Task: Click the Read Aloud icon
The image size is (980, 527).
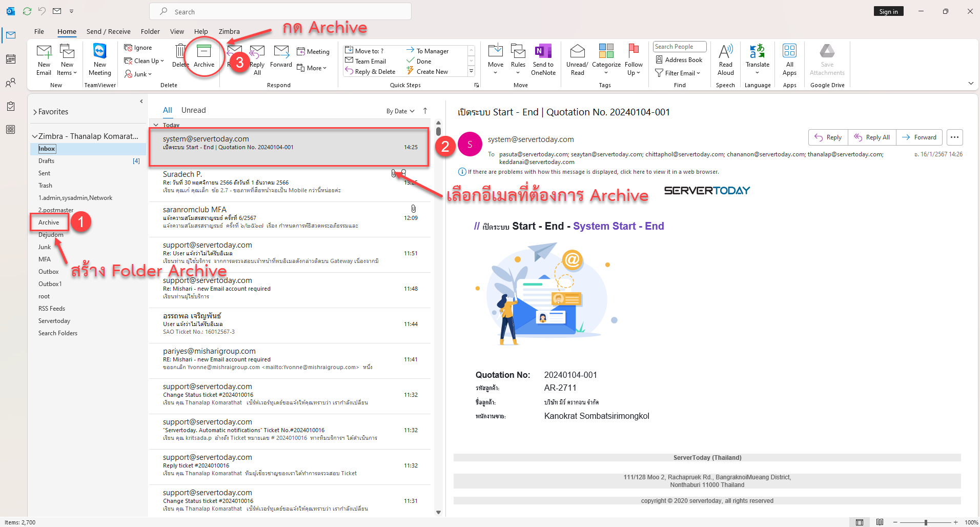Action: click(725, 51)
